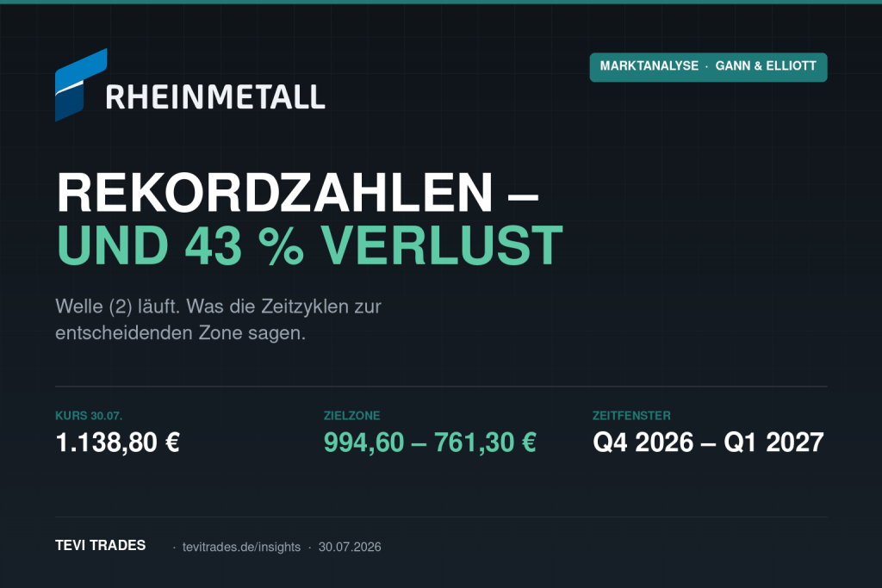Click the ZEITFENSTER label
This screenshot has width=882, height=588.
[631, 416]
